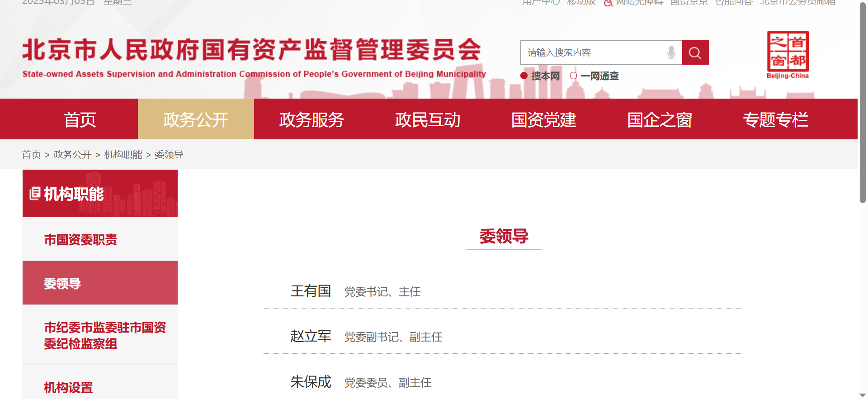Click the 党委委员、副主任 title text
This screenshot has height=399, width=868.
pyautogui.click(x=388, y=383)
